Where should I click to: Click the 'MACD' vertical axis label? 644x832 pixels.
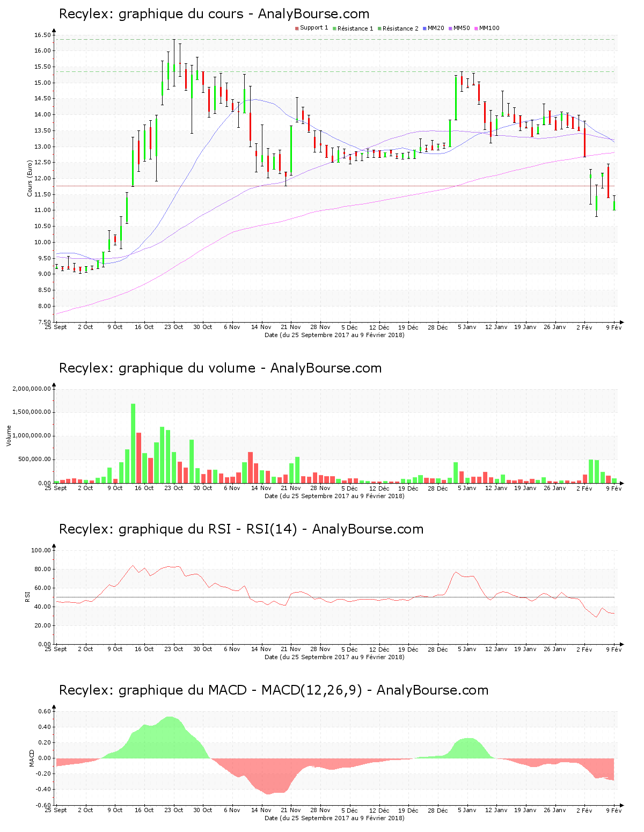tap(32, 757)
